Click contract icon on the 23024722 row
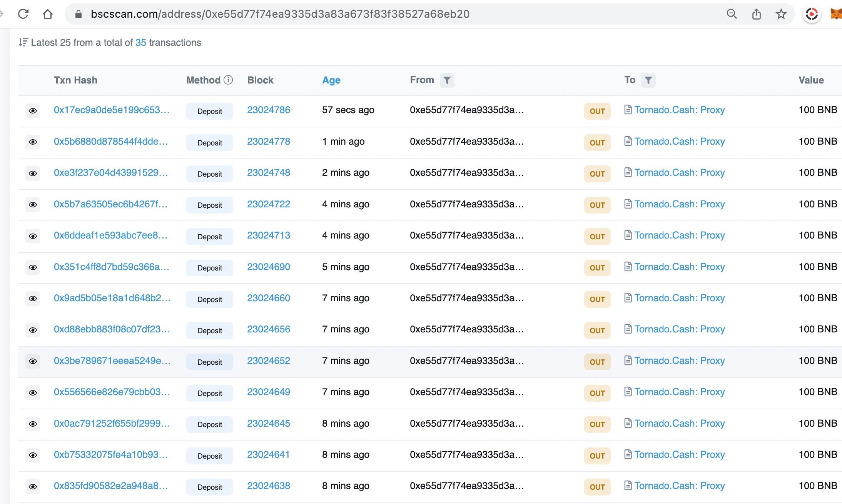Image resolution: width=842 pixels, height=504 pixels. (628, 204)
